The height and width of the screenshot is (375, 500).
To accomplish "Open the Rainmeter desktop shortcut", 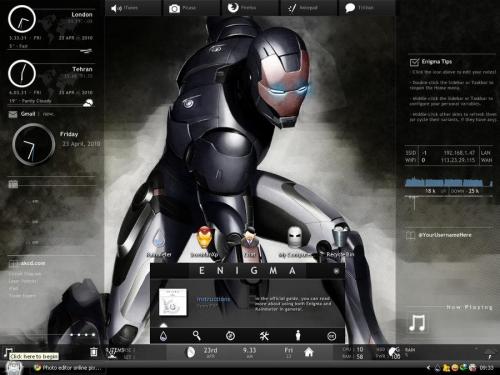I will 159,243.
